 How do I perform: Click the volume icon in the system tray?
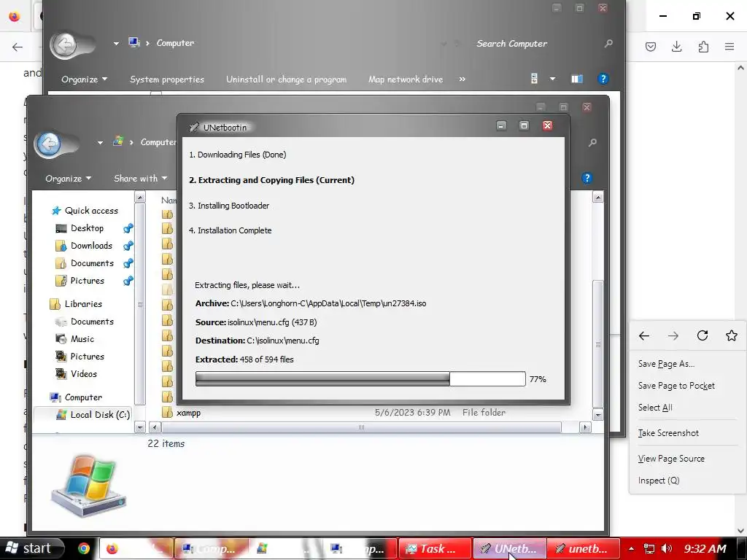tap(667, 548)
